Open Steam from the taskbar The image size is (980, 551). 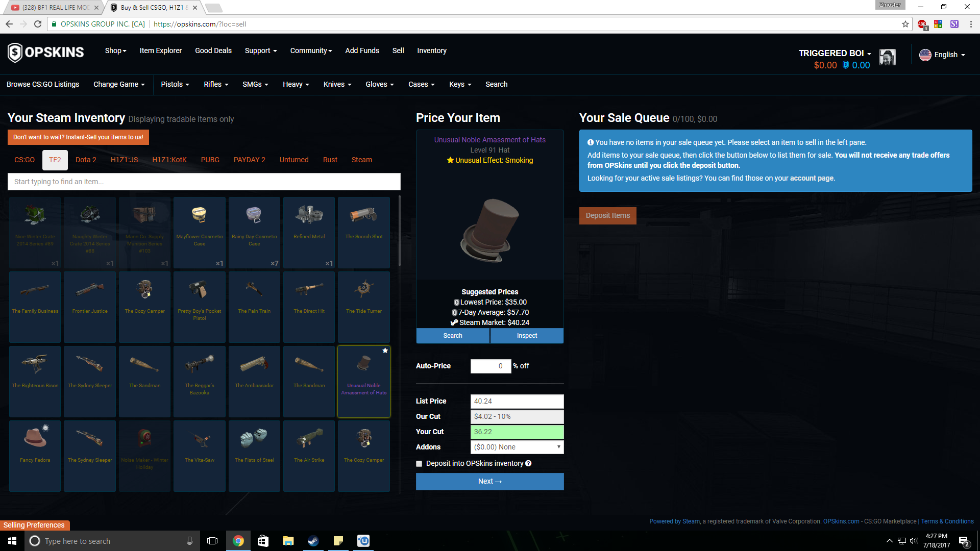313,541
